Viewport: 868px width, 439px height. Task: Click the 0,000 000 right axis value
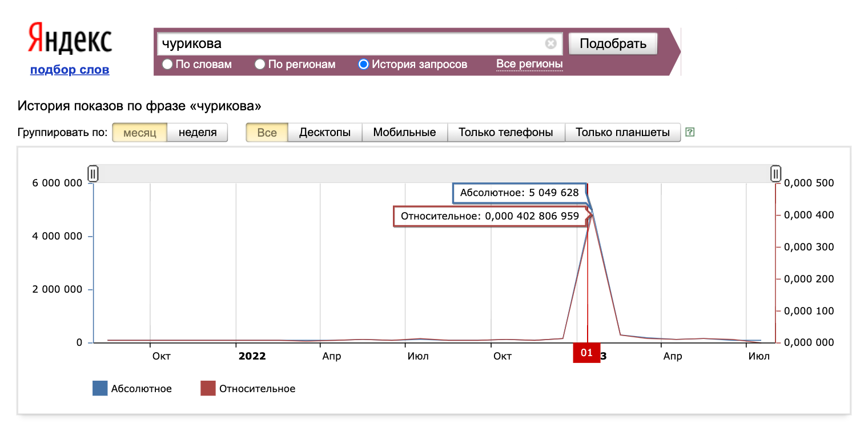click(x=809, y=342)
